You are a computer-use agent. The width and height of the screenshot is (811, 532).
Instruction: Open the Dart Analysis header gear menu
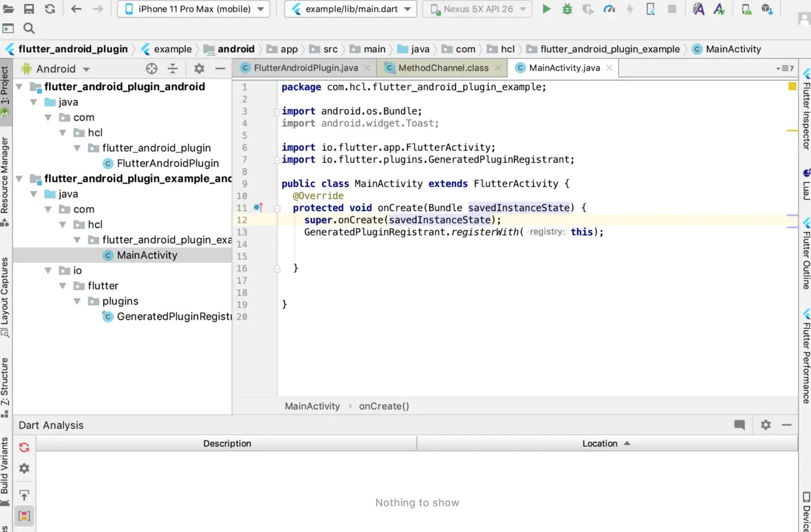click(x=766, y=425)
